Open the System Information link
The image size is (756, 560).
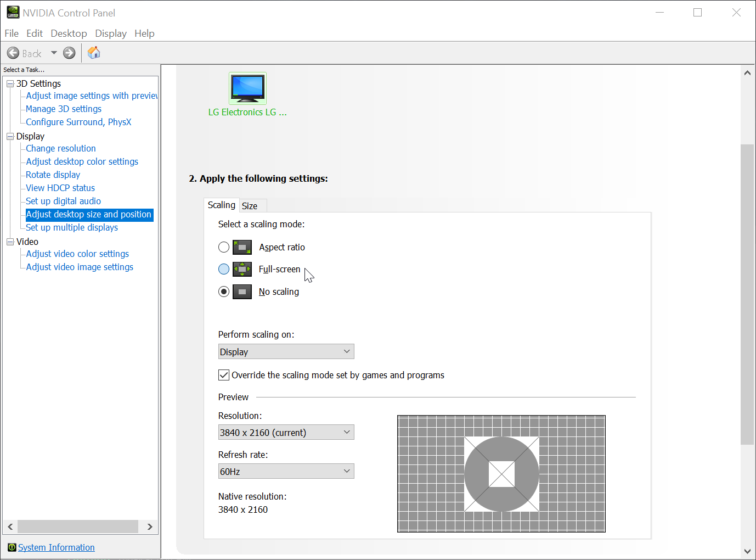(57, 547)
